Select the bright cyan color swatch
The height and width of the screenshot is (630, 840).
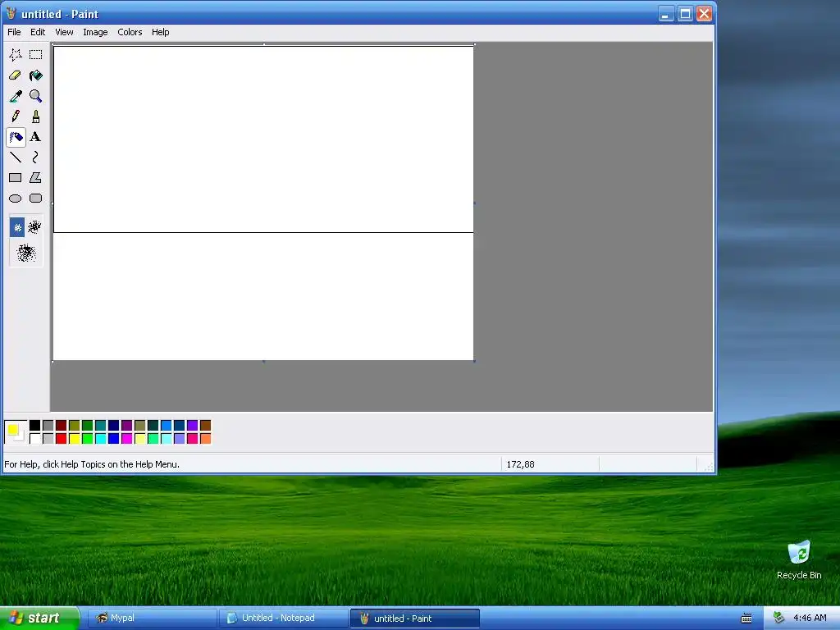(101, 439)
